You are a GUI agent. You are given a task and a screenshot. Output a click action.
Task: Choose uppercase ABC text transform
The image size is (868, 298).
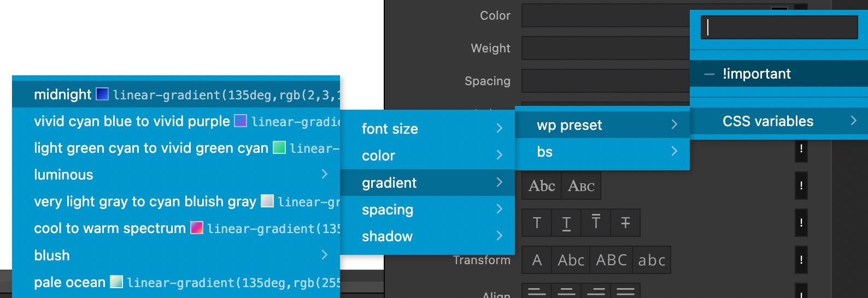coord(611,260)
